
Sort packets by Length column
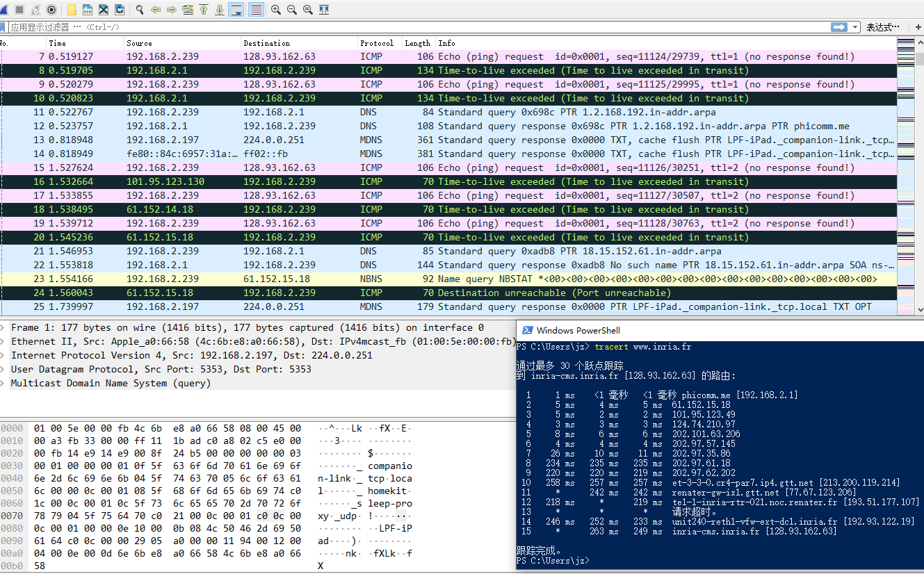(419, 43)
